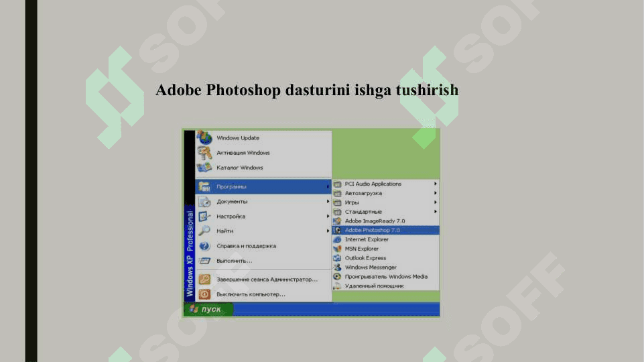Click the Internet Explorer icon
The width and height of the screenshot is (644, 362).
(x=337, y=239)
